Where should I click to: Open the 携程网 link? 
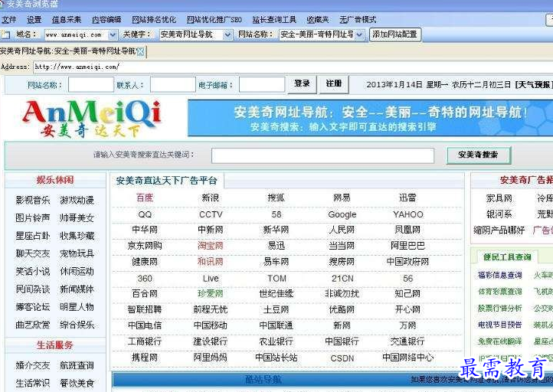point(145,358)
